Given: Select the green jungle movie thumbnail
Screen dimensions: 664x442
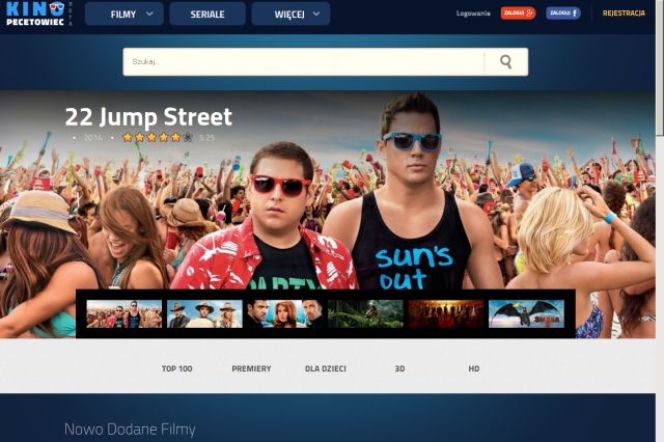Looking at the screenshot, I should (x=365, y=314).
